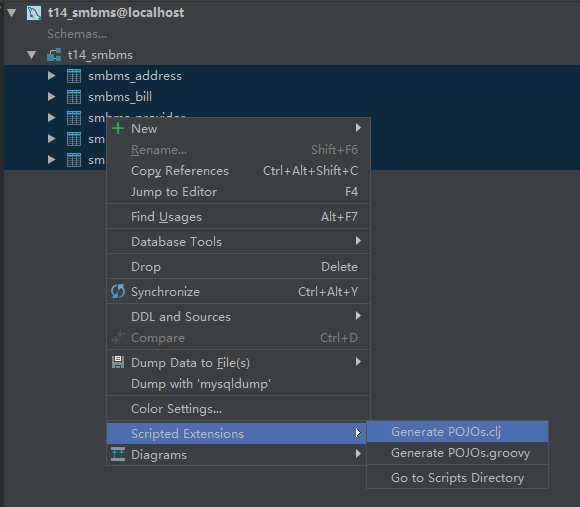Click the smbms_address table icon
Viewport: 580px width, 507px height.
[x=74, y=76]
